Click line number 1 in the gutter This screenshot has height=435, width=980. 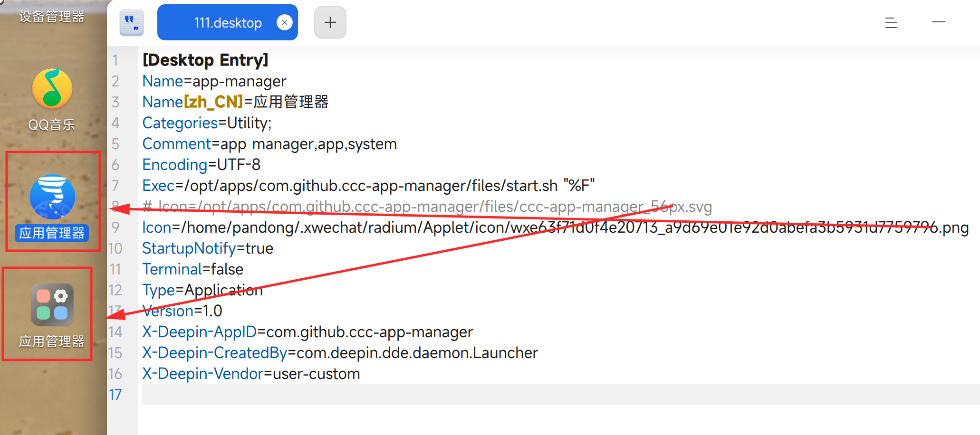[115, 60]
